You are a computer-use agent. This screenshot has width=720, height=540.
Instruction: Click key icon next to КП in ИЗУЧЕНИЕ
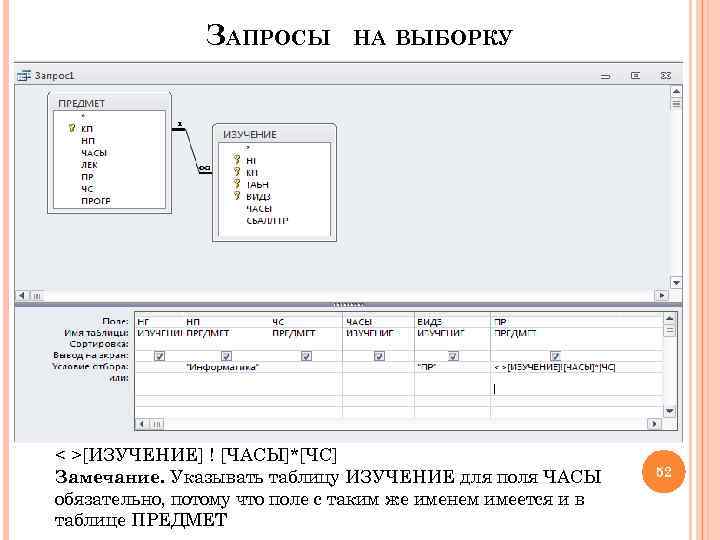pos(237,172)
